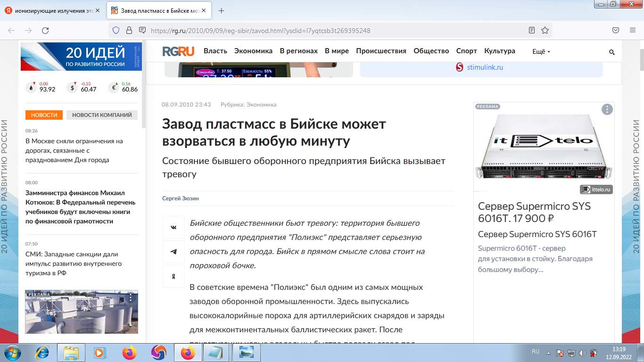The width and height of the screenshot is (644, 362).
Task: Bookmark the page with the star icon
Action: (x=545, y=30)
